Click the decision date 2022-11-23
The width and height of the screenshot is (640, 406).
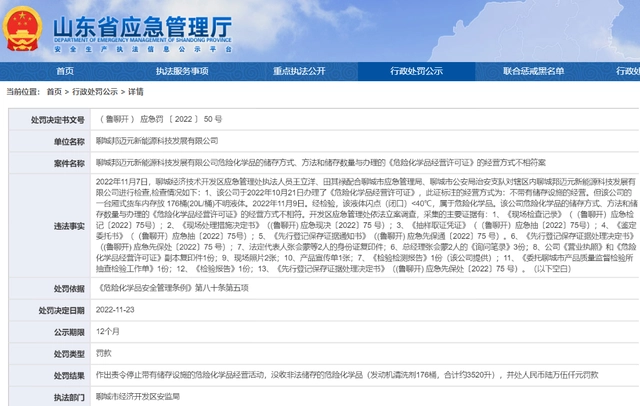(115, 310)
